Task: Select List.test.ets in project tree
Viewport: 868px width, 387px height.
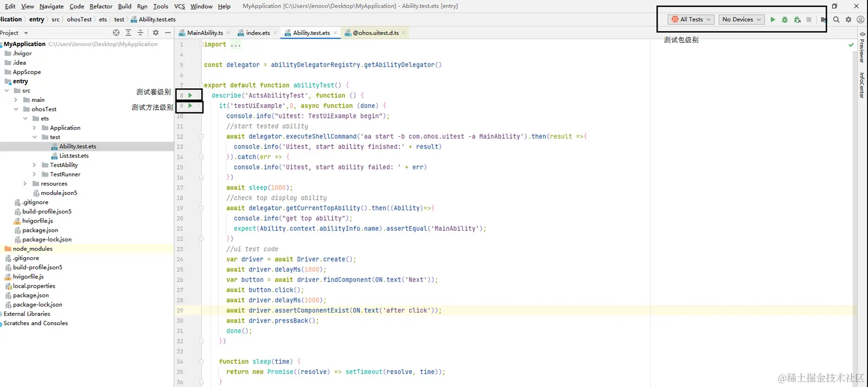Action: tap(74, 156)
